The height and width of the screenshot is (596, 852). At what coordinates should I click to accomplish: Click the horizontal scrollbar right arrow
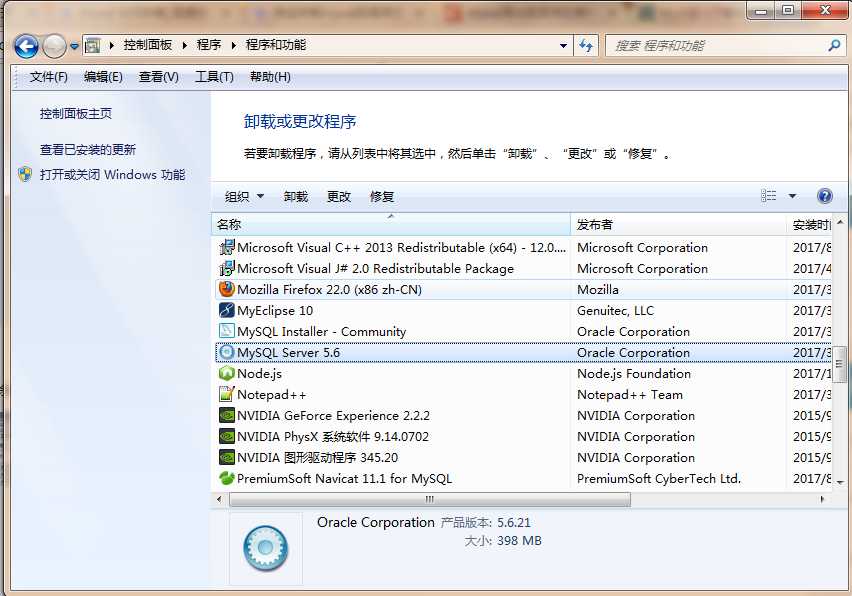822,499
